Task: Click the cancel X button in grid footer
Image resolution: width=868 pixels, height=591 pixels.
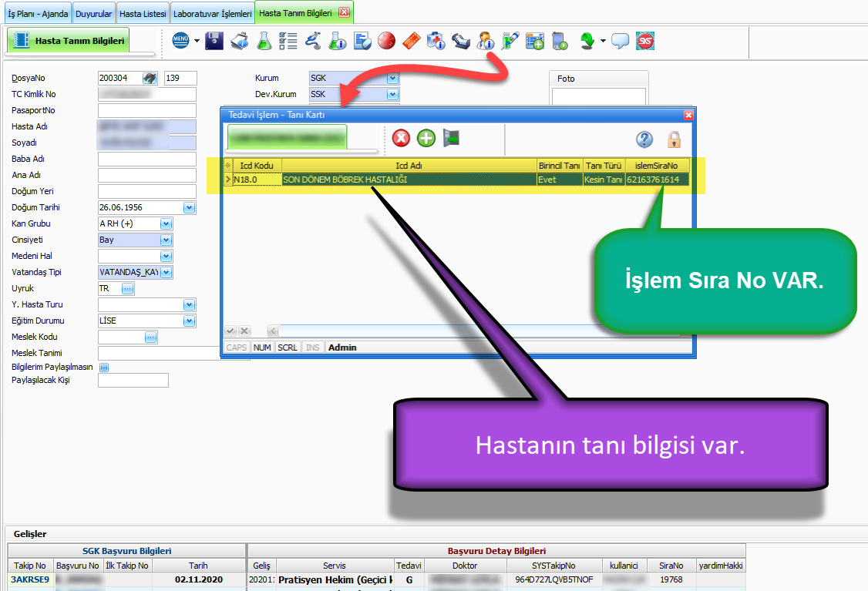Action: (x=244, y=331)
